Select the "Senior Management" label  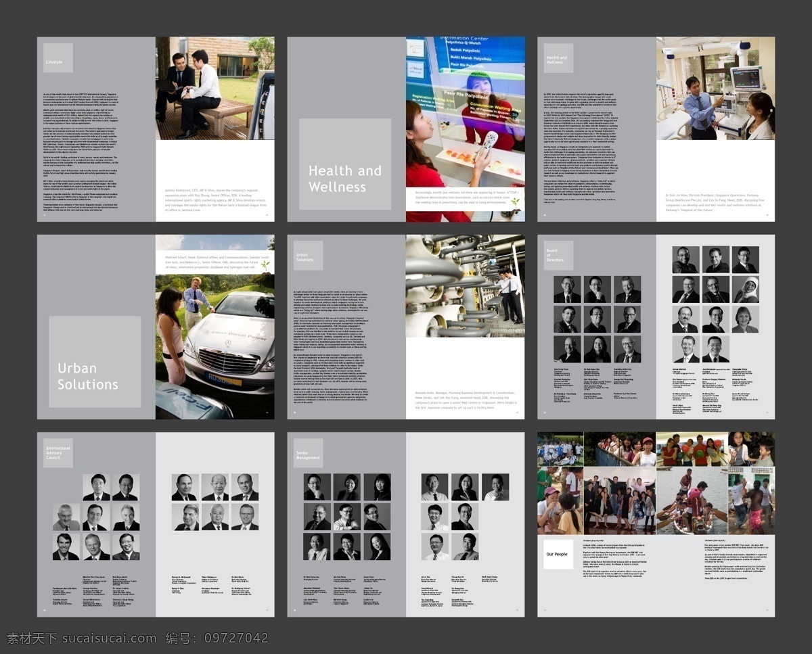pos(308,453)
